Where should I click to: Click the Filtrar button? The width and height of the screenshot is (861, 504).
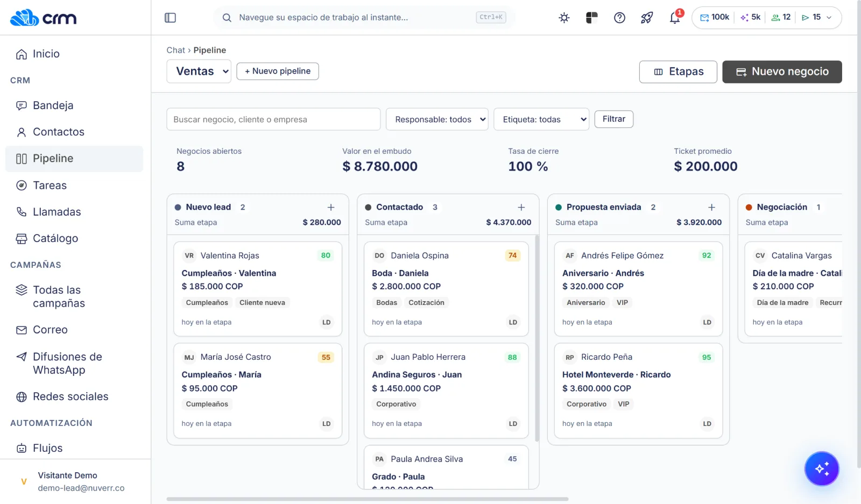click(614, 119)
